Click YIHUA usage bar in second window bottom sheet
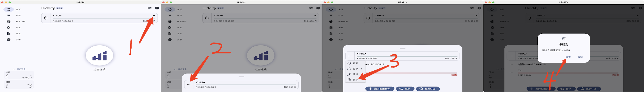 [246, 85]
